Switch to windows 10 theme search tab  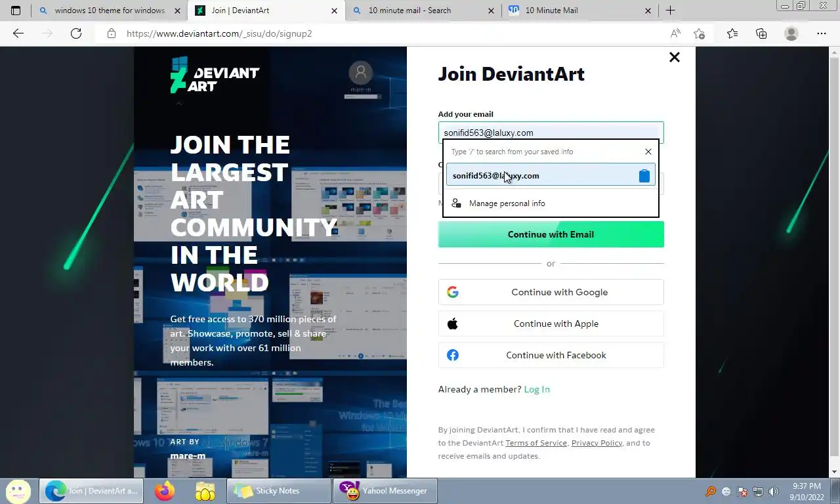pos(102,10)
